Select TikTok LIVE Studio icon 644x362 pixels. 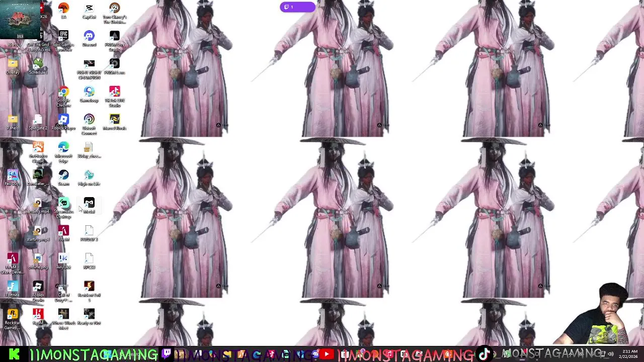click(115, 97)
